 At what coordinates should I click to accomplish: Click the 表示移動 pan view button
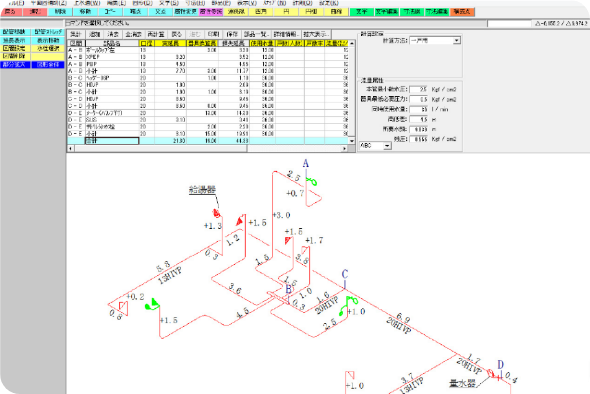tap(48, 40)
